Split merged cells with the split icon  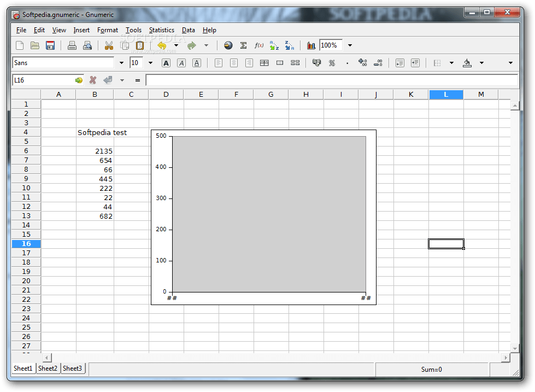point(295,63)
